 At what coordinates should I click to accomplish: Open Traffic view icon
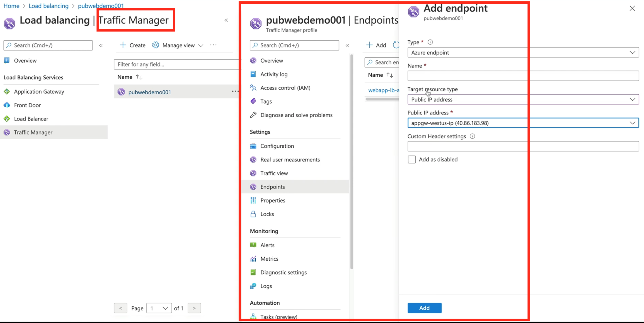click(253, 173)
